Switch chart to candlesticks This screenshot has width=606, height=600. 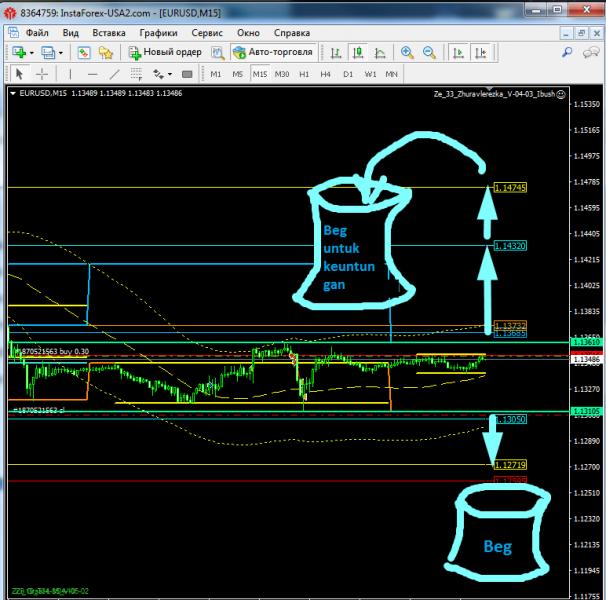click(x=358, y=52)
